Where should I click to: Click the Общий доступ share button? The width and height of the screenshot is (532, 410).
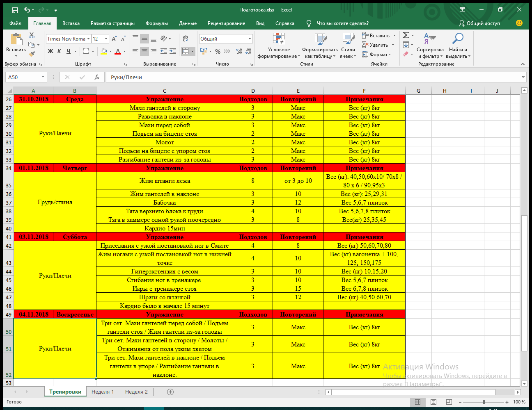pyautogui.click(x=479, y=23)
